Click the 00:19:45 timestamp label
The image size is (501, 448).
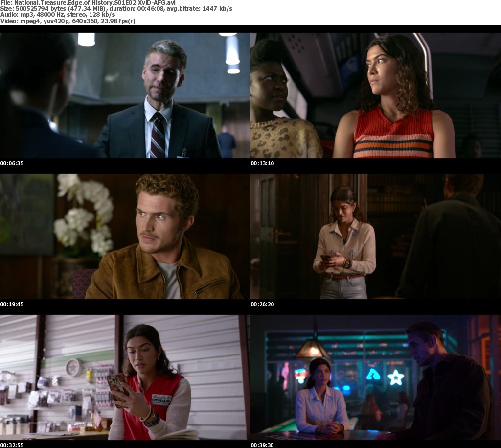point(12,304)
